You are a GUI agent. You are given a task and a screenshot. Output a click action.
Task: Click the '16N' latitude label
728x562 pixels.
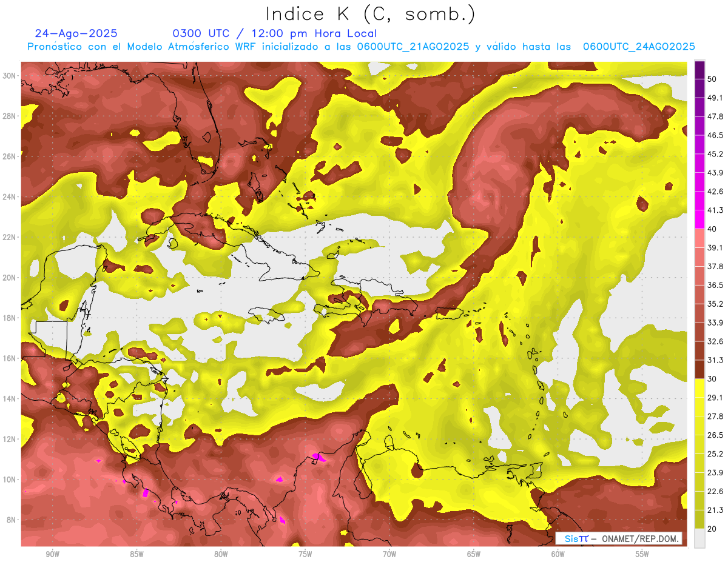click(x=9, y=358)
